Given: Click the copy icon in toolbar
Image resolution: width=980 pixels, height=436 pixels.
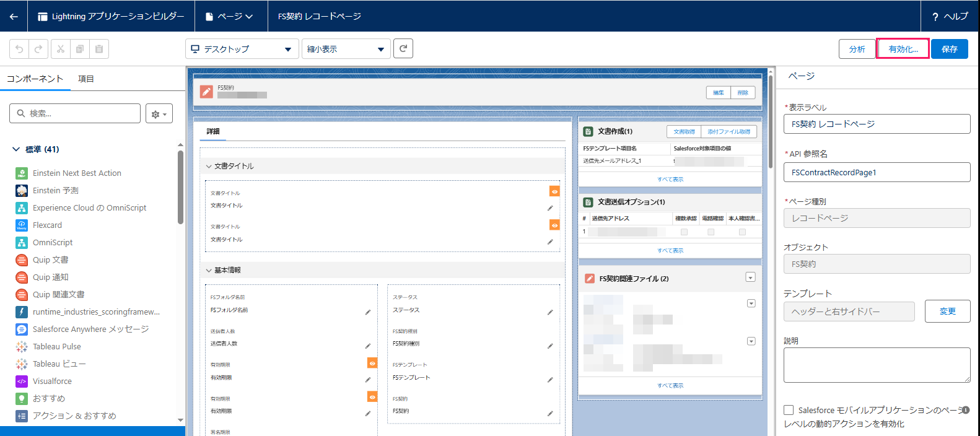Looking at the screenshot, I should (x=79, y=49).
